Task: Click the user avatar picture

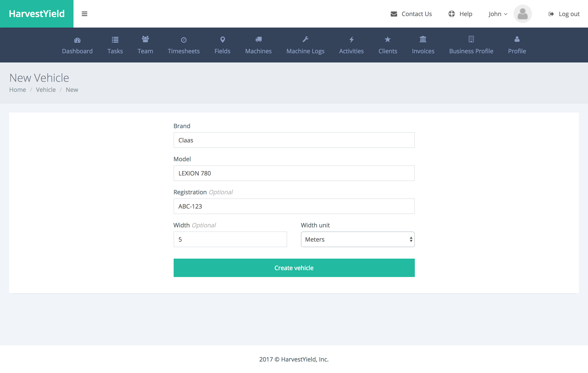Action: click(x=523, y=14)
